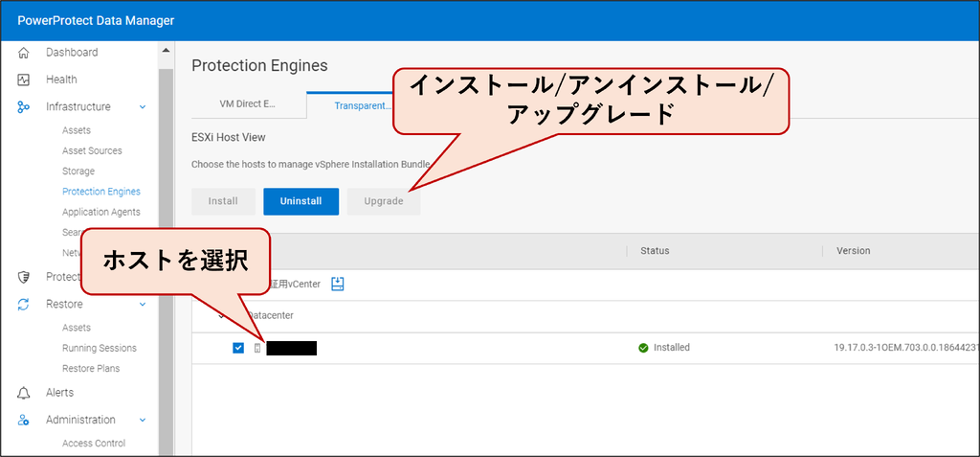Open Running Sessions in sidebar
The image size is (980, 457).
coord(100,348)
